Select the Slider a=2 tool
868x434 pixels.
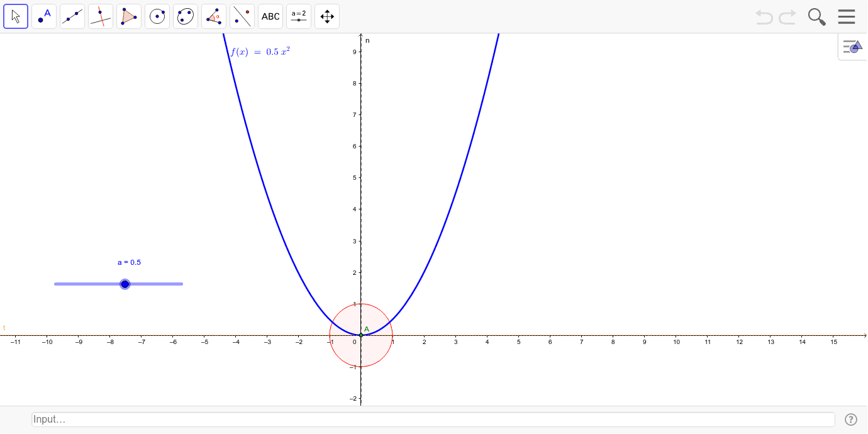tap(299, 16)
